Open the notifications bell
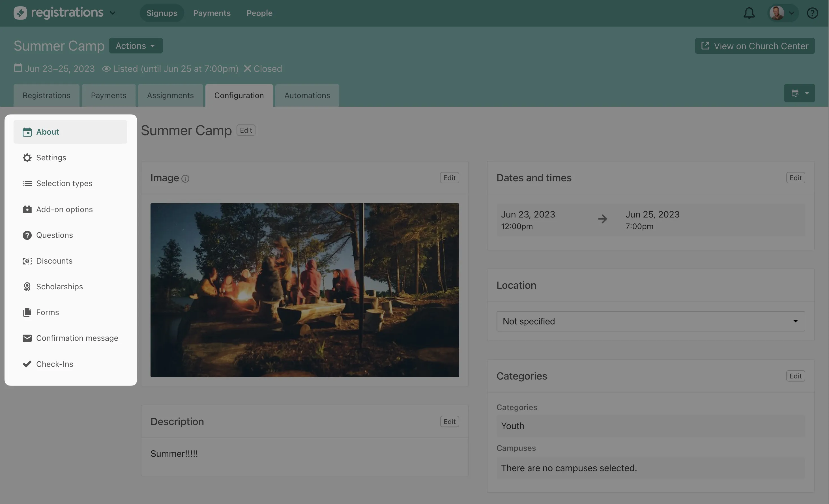The width and height of the screenshot is (829, 504). [749, 13]
